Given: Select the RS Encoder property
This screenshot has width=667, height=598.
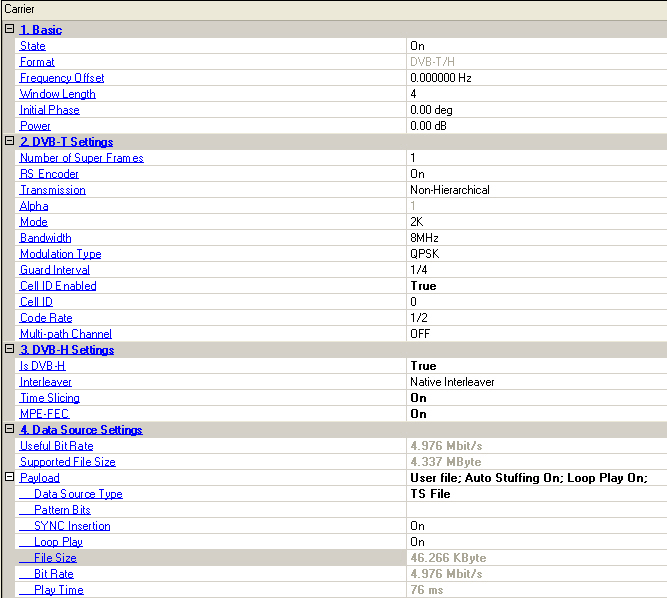Looking at the screenshot, I should pyautogui.click(x=49, y=174).
